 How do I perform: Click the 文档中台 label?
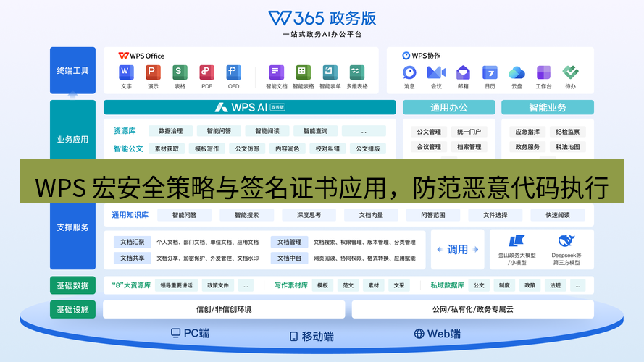[x=289, y=258]
